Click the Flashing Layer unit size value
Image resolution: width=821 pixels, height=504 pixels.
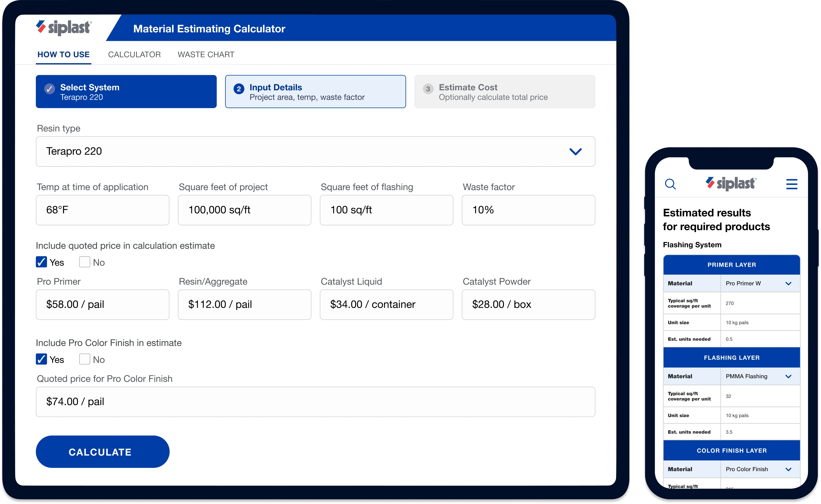point(737,416)
